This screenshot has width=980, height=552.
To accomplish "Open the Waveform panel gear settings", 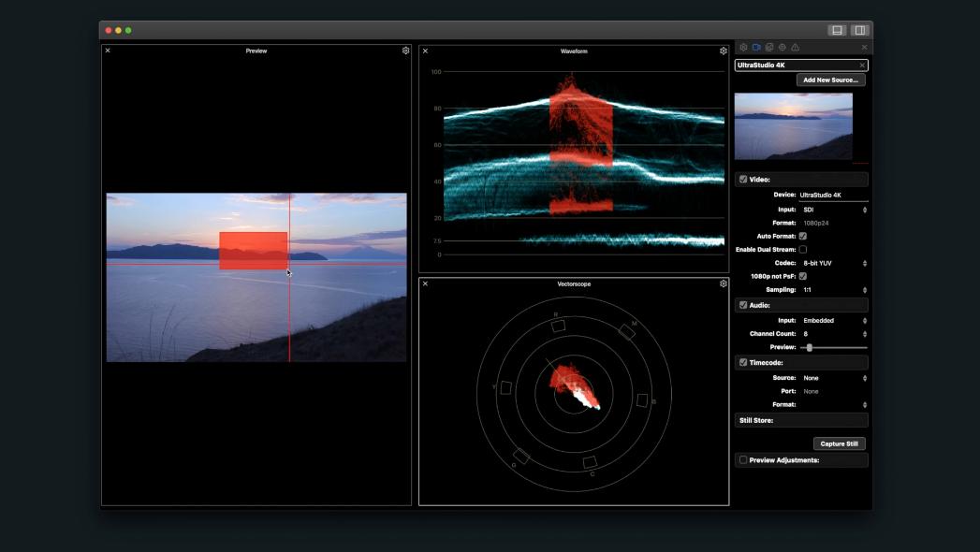I will tap(724, 51).
